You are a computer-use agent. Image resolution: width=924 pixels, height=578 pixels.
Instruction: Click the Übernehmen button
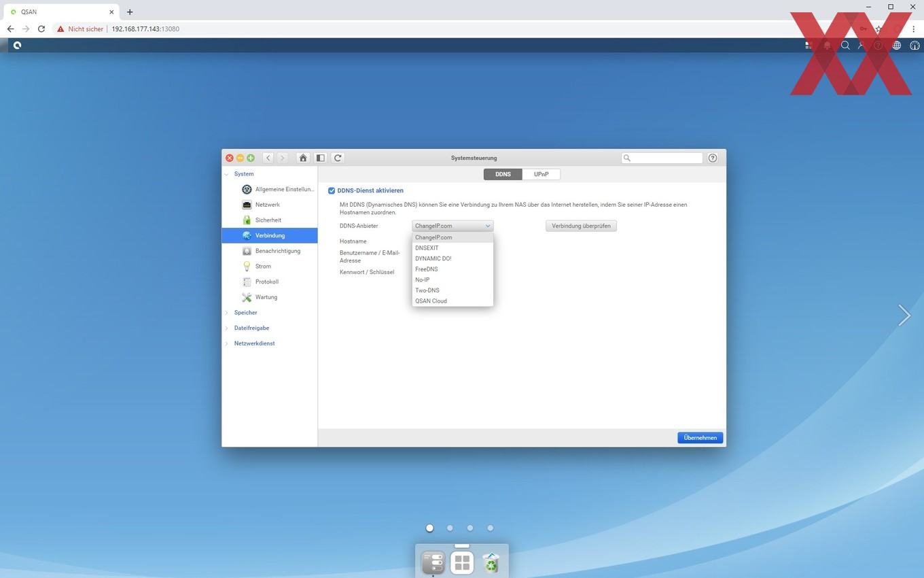(700, 438)
